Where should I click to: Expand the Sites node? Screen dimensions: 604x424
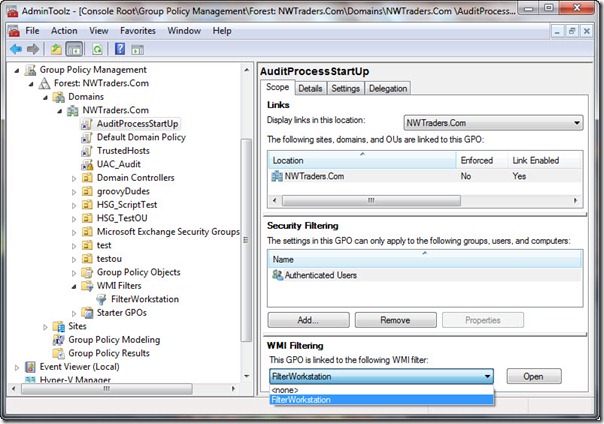[x=45, y=327]
